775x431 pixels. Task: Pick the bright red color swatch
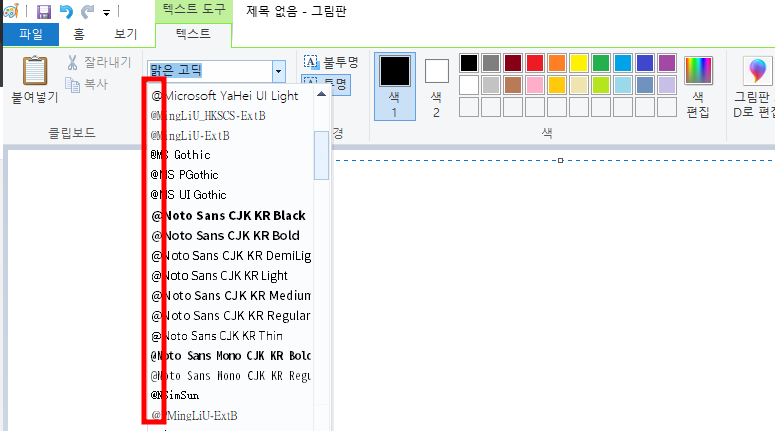[535, 63]
